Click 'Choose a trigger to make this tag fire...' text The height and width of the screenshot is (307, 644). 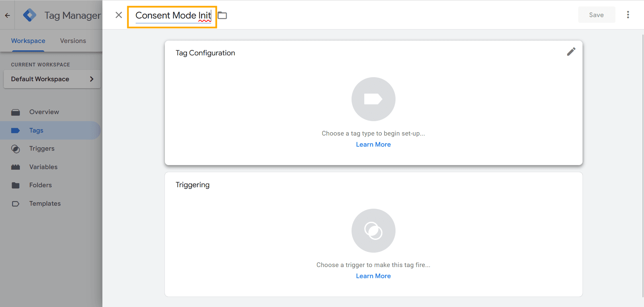373,265
